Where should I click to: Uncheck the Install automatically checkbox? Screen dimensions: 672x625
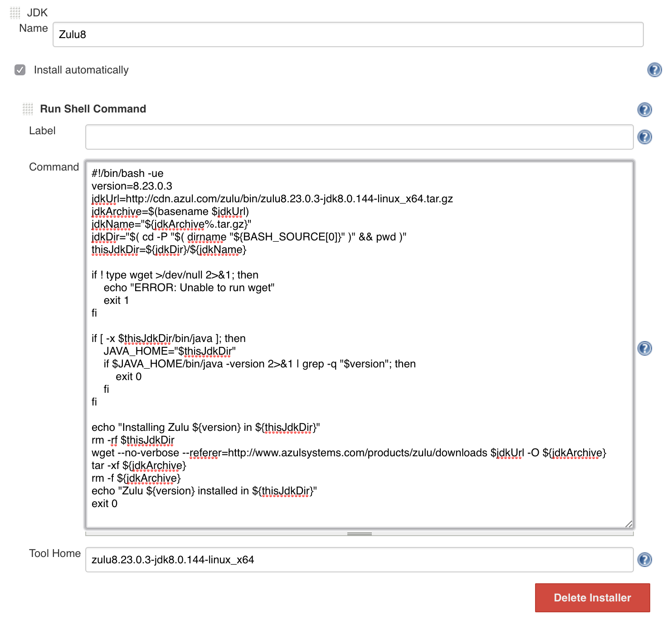tap(20, 70)
